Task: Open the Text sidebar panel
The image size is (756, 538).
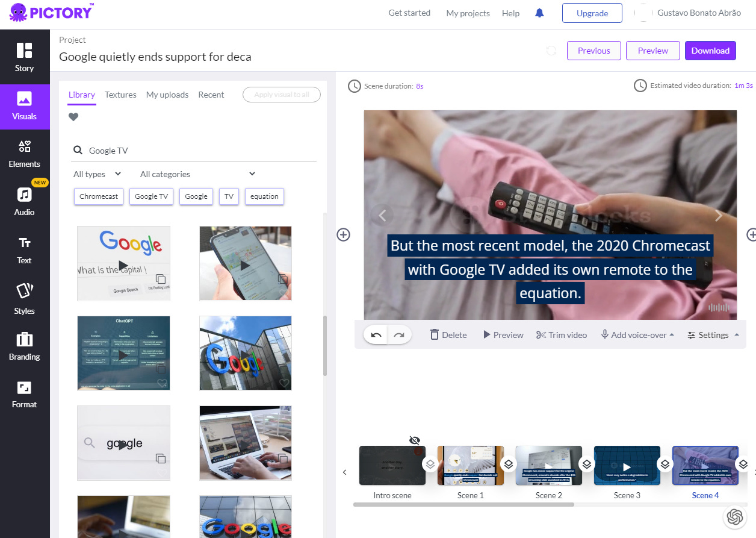Action: pyautogui.click(x=25, y=250)
